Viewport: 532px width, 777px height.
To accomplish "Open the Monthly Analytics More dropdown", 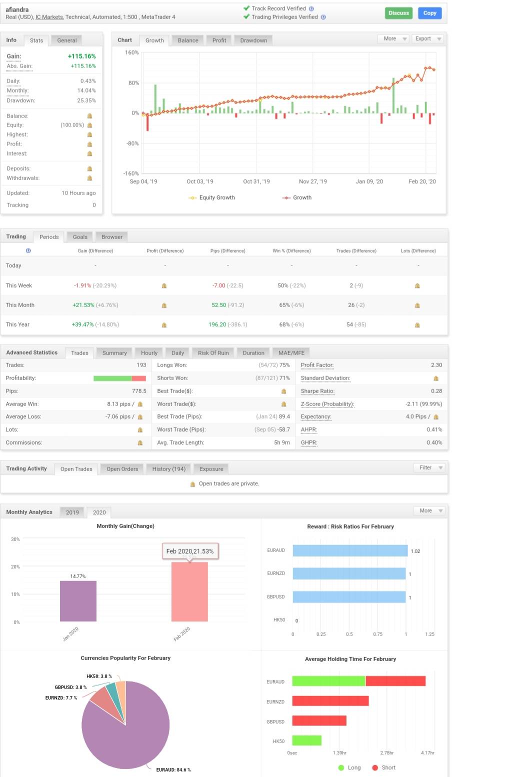I will [429, 510].
